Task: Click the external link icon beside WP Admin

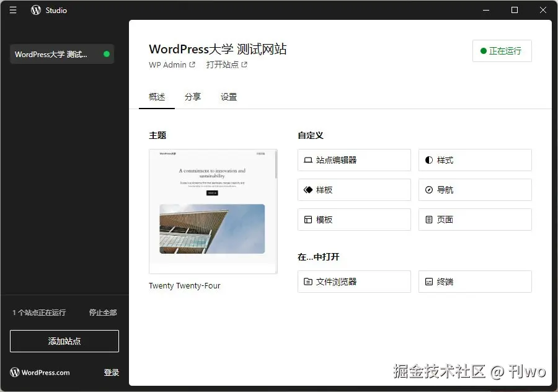Action: 192,65
